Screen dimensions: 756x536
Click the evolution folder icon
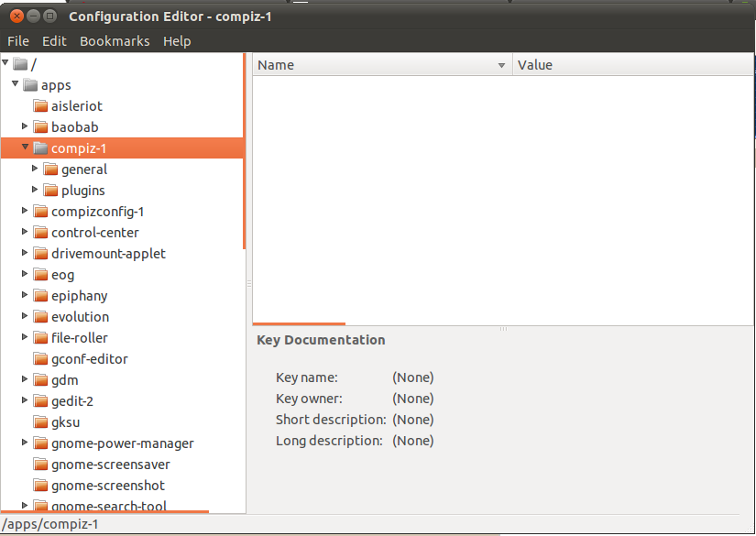[x=40, y=317]
